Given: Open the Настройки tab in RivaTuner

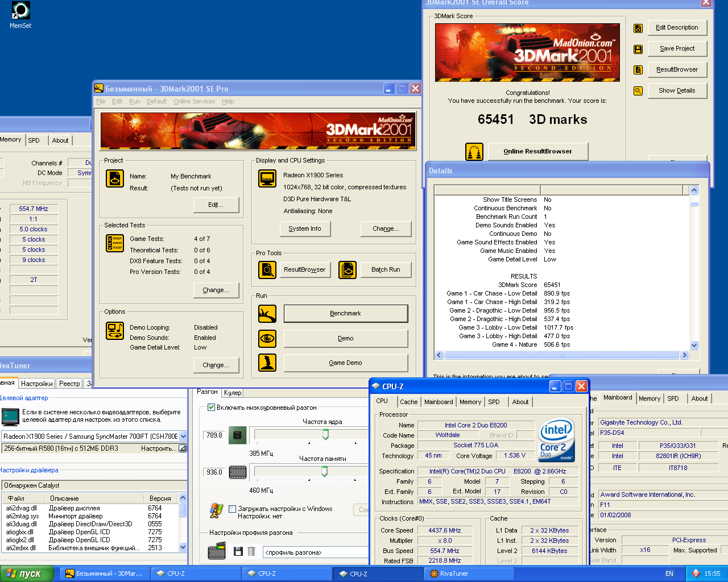Looking at the screenshot, I should point(37,384).
